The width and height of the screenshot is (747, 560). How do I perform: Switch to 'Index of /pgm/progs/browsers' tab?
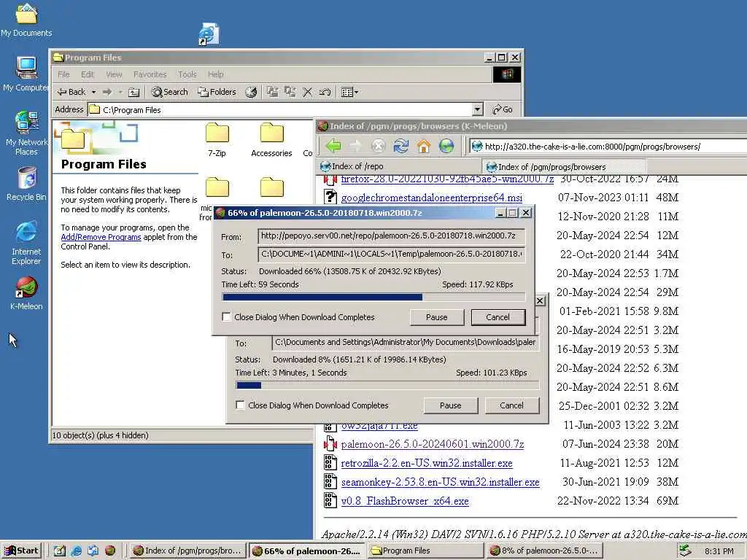click(565, 167)
